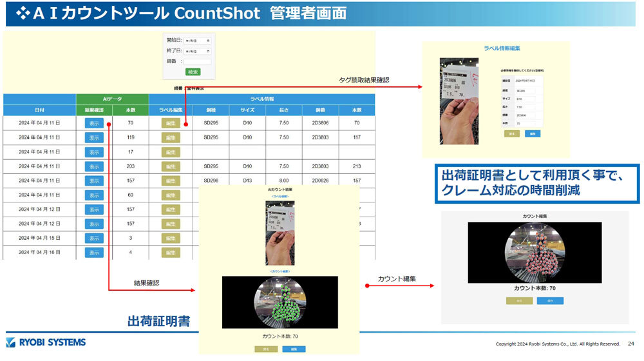
Task: Click the 鋼種 column header
Action: 211,110
